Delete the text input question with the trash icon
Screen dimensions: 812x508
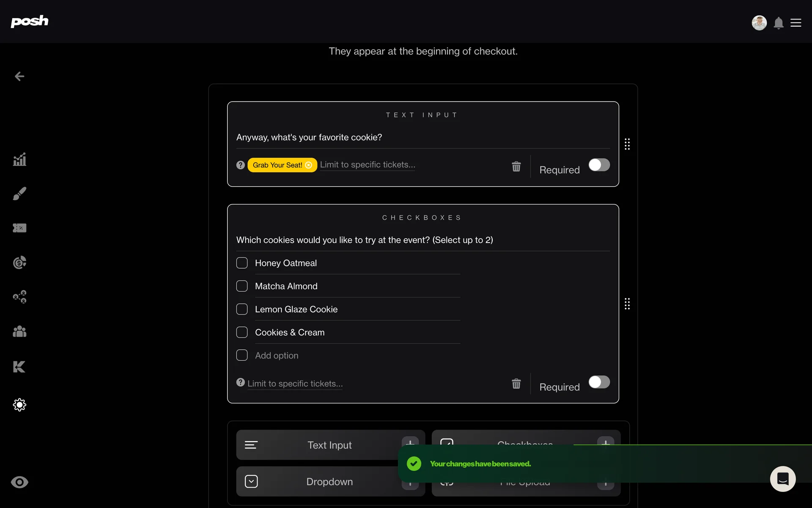(516, 166)
